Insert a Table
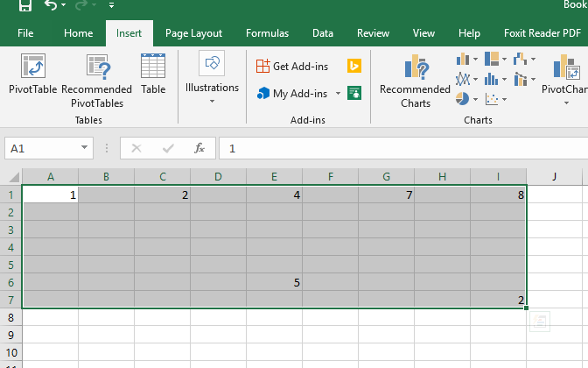588x368 pixels. [153, 74]
